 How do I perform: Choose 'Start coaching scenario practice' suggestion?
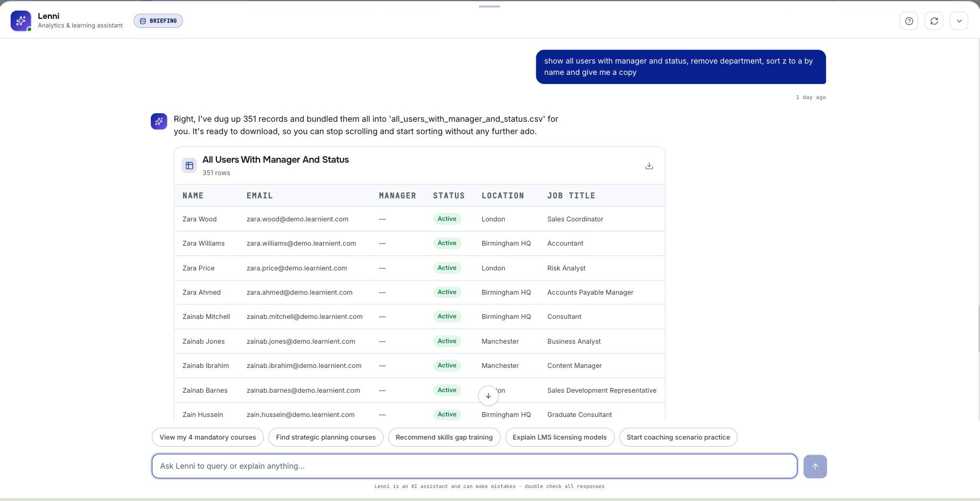pyautogui.click(x=678, y=437)
